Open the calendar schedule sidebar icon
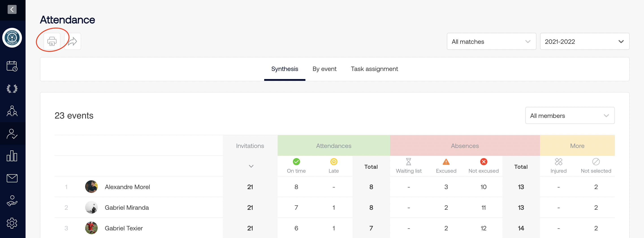644x238 pixels. [x=12, y=66]
